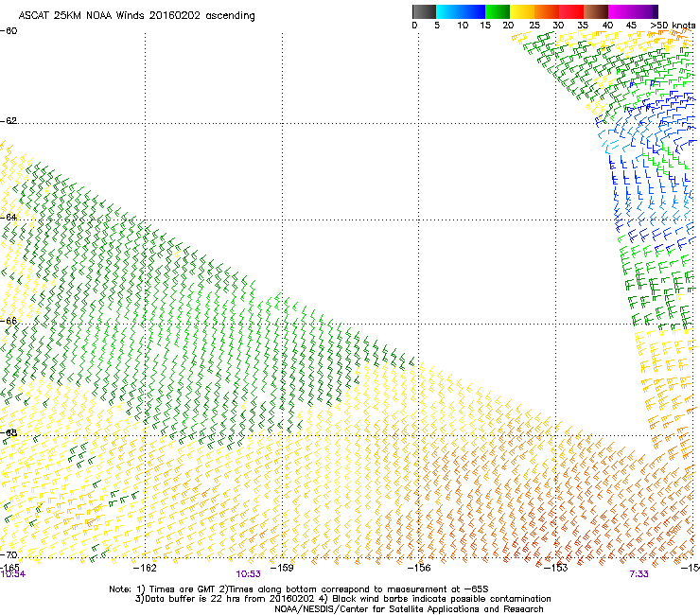Image resolution: width=700 pixels, height=615 pixels.
Task: Select the '-62' latitude axis label
Action: [x=9, y=121]
